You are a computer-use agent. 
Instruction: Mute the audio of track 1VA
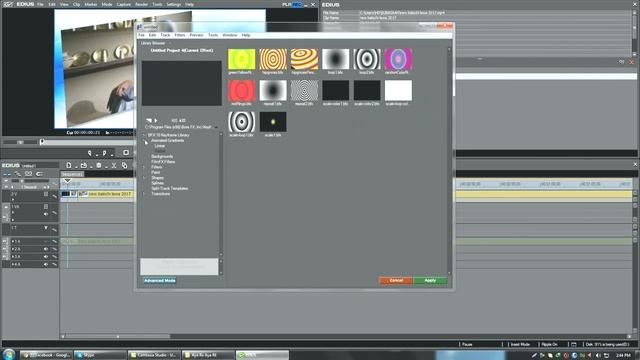(46, 214)
